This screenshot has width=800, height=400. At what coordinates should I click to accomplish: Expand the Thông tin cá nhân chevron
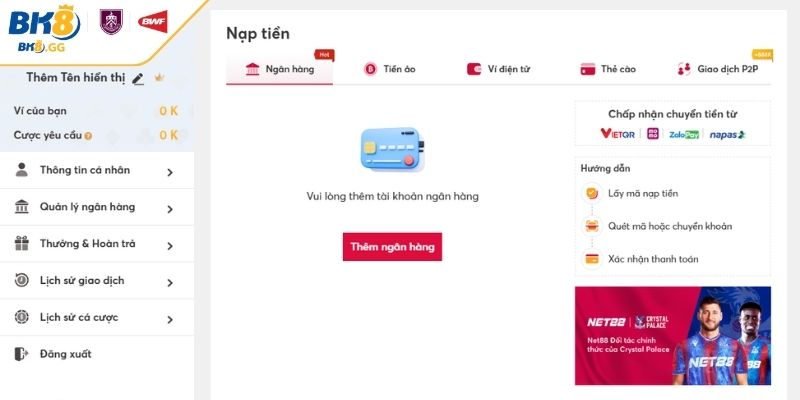tap(170, 172)
